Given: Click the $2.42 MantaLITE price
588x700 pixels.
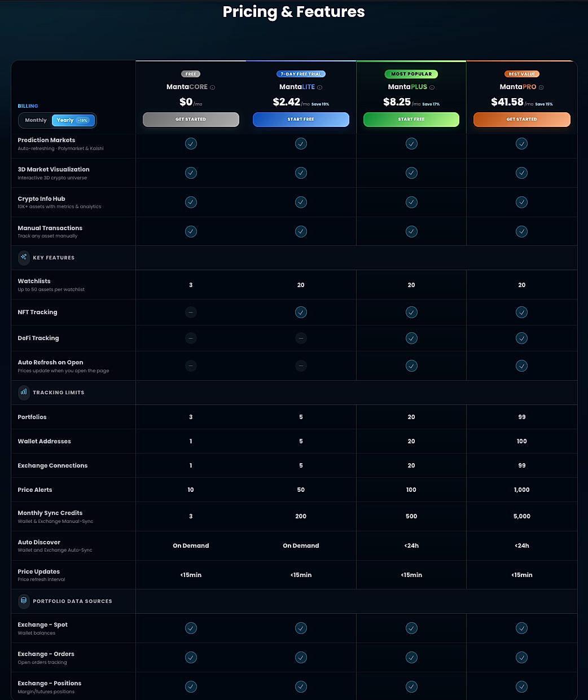Looking at the screenshot, I should [287, 102].
